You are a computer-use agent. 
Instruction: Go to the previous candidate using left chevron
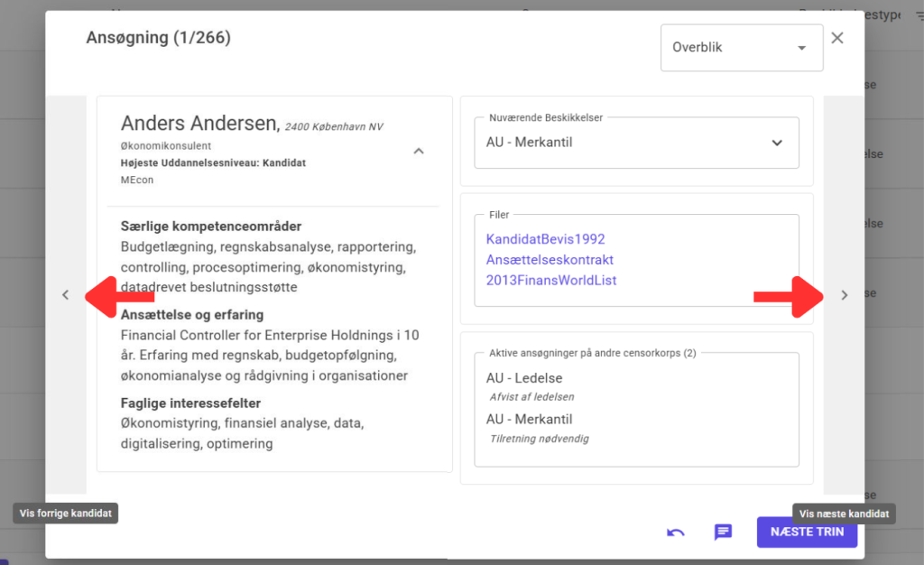65,295
